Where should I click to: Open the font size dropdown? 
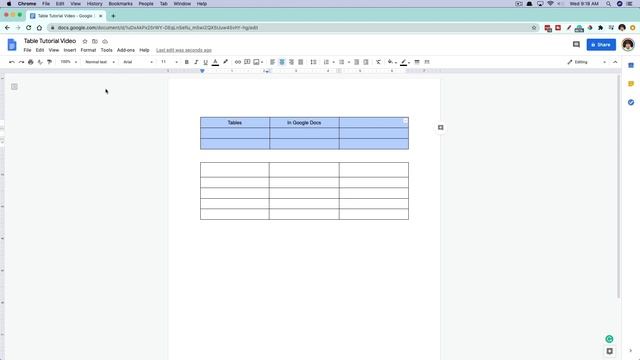(x=169, y=62)
